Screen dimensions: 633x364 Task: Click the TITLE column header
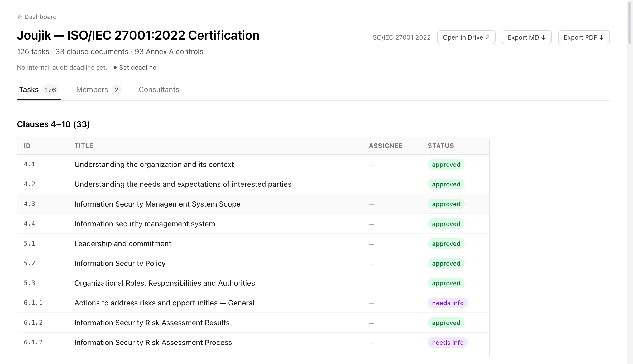[x=84, y=146]
